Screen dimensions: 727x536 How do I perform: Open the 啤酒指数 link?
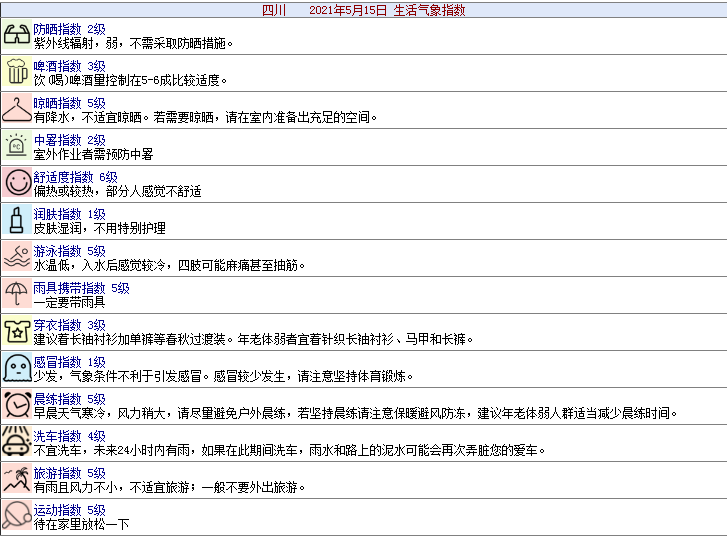click(58, 66)
